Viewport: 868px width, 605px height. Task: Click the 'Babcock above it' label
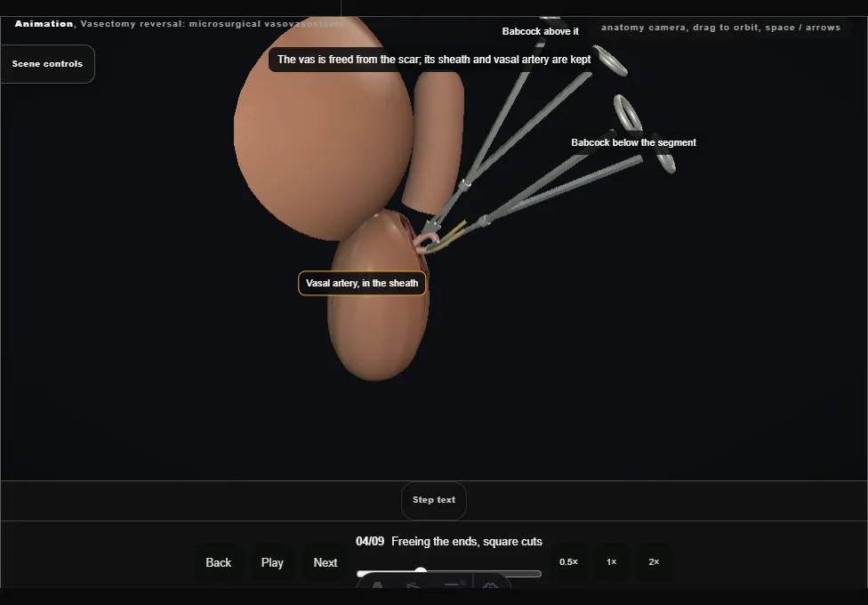click(541, 31)
